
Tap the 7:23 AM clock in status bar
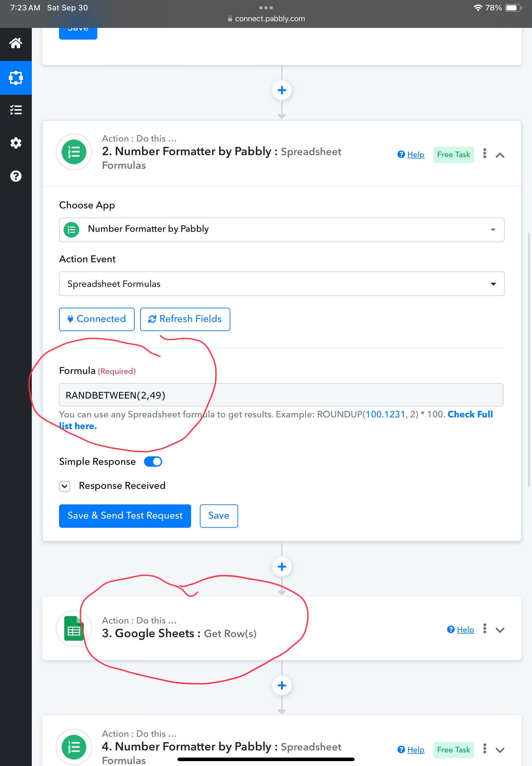pyautogui.click(x=25, y=8)
